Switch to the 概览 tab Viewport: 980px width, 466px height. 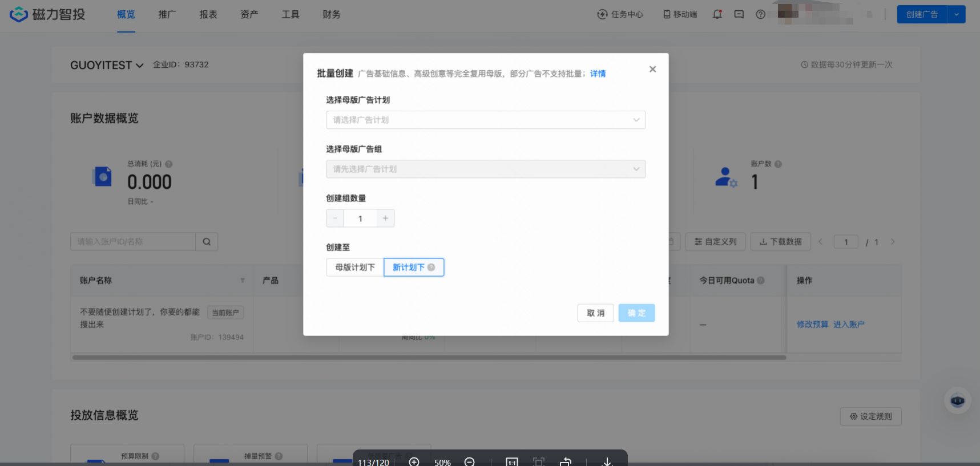tap(126, 15)
